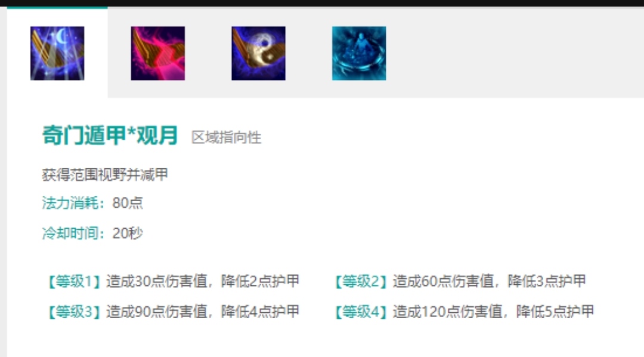Image resolution: width=644 pixels, height=357 pixels.
Task: Select the 造成120点伤害值 level 4 description
Action: pyautogui.click(x=494, y=312)
